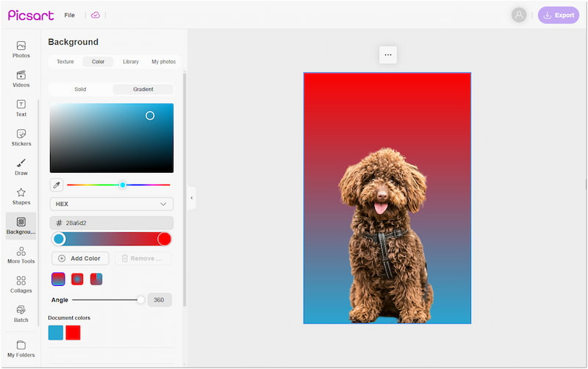Select the red gradient stop handle
Viewport: 588px width, 369px height.
[164, 239]
